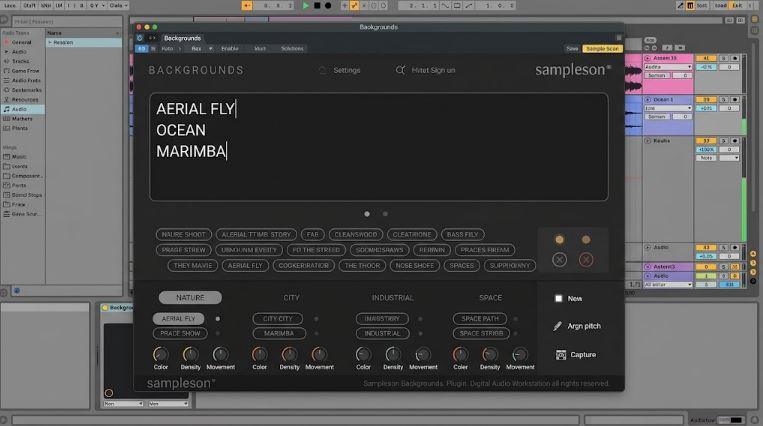
Task: Click the loop bracket icon in top toolbar
Action: 457,5
